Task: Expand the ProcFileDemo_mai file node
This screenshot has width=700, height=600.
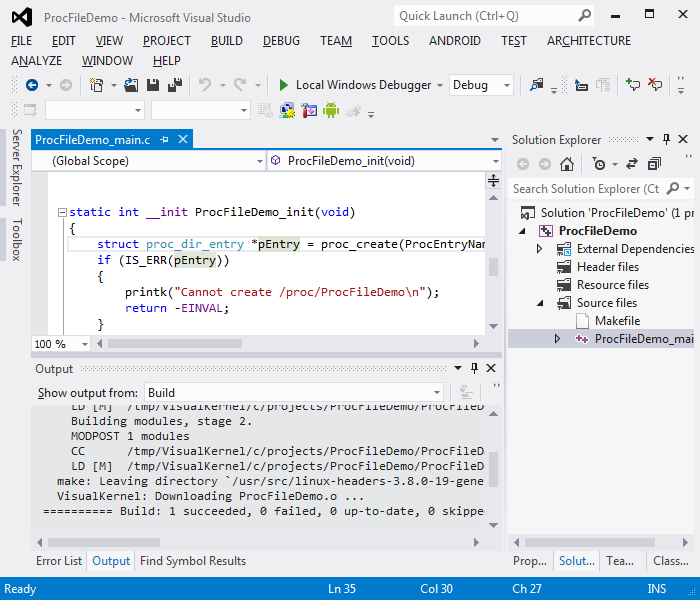Action: [x=557, y=339]
